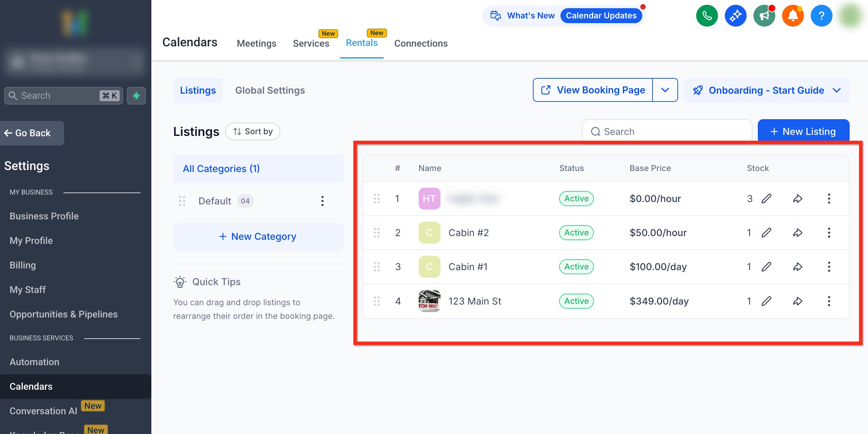Click the megaphone announcements icon
This screenshot has width=868, height=434.
click(764, 16)
